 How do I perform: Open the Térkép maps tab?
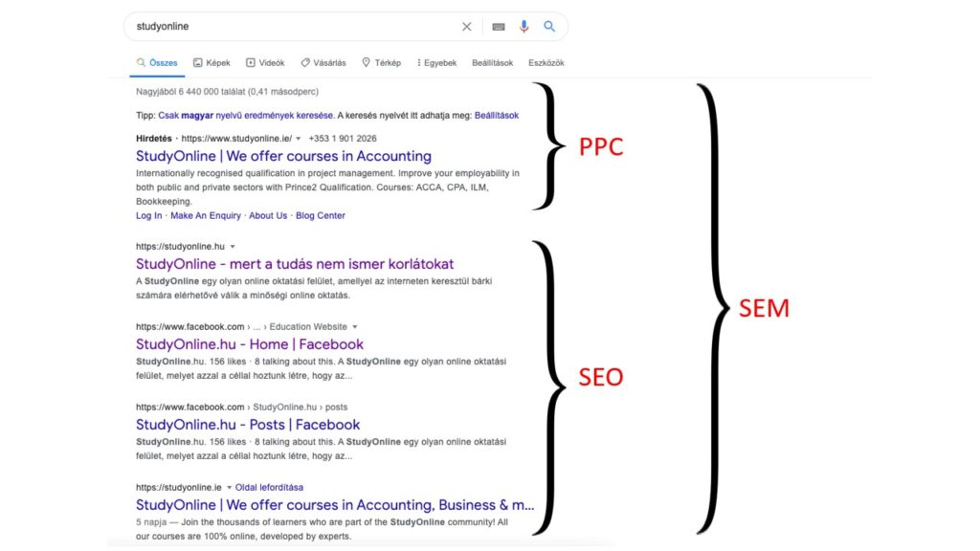click(x=381, y=62)
